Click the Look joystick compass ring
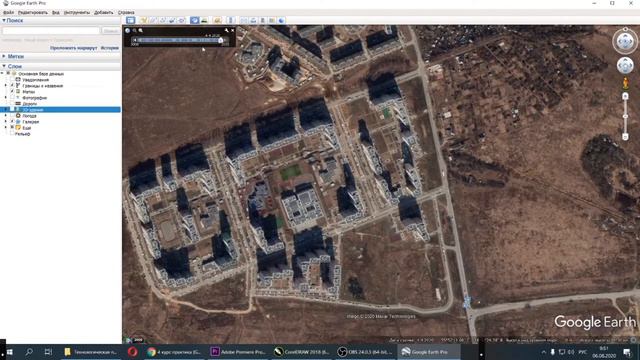640x360 pixels. 625,41
